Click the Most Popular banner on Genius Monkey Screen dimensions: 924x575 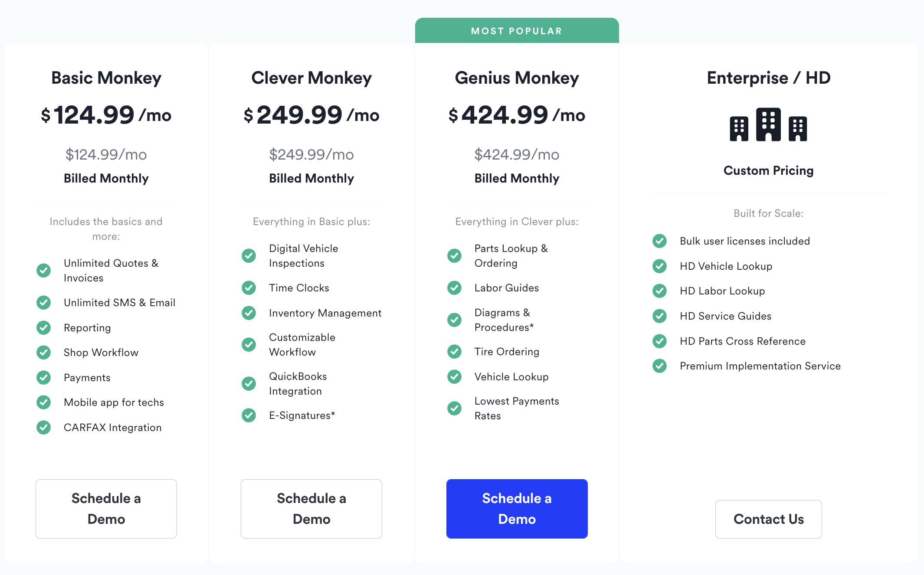pyautogui.click(x=517, y=30)
